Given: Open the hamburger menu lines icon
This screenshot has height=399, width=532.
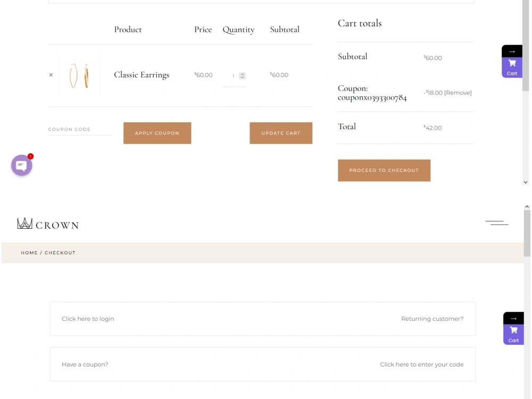Looking at the screenshot, I should pos(497,223).
